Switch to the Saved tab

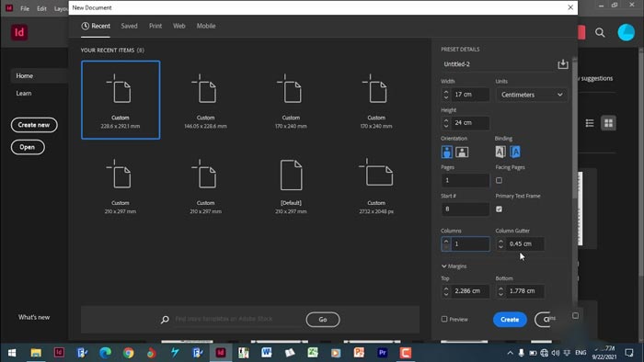pyautogui.click(x=129, y=26)
